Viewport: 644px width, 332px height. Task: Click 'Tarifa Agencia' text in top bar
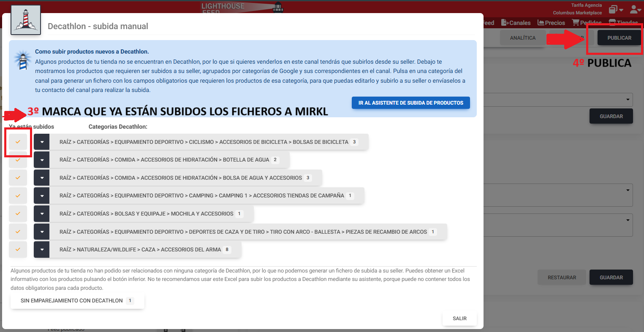coord(587,5)
